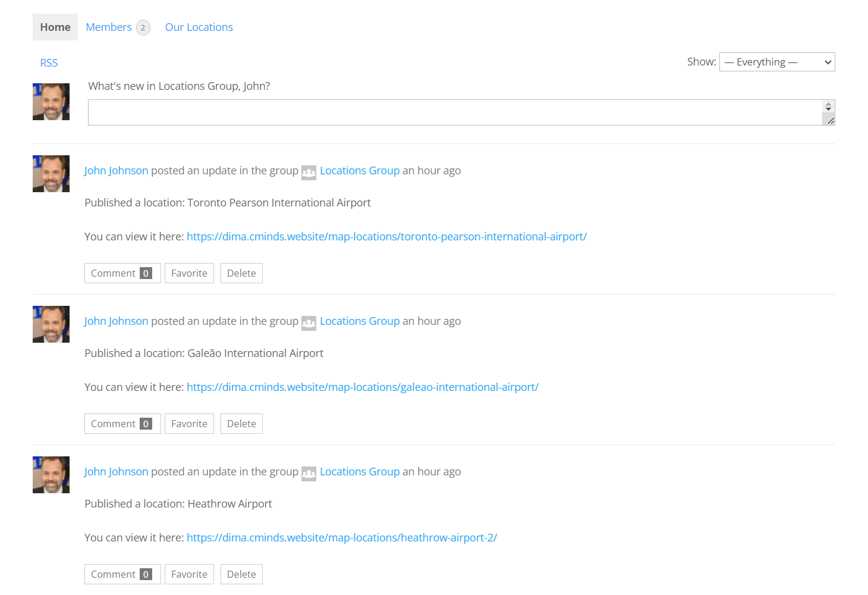Image resolution: width=868 pixels, height=595 pixels.
Task: Open avatar on Heathrow Airport post
Action: coord(51,475)
